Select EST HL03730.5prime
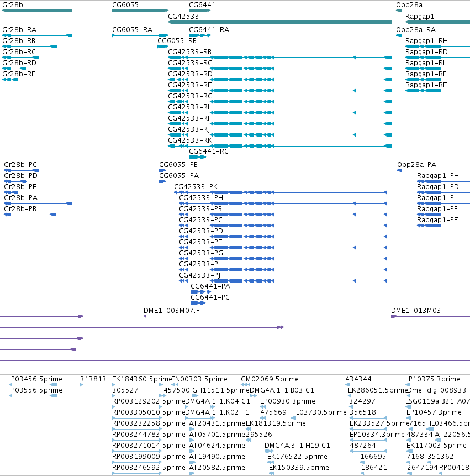Image resolution: width=470 pixels, height=476 pixels. tap(319, 412)
